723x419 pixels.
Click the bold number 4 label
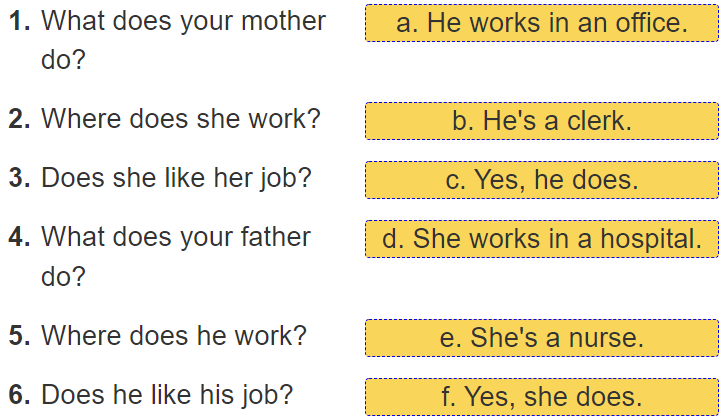[x=18, y=237]
